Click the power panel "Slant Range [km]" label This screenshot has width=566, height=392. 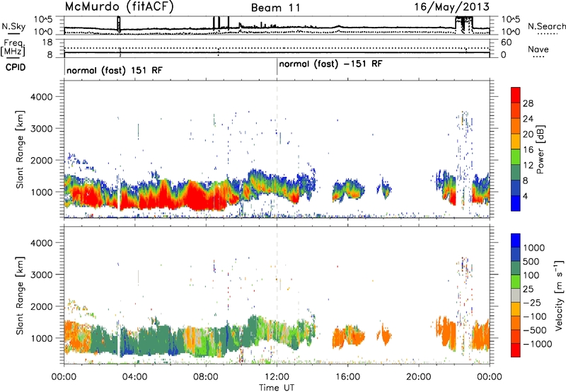pyautogui.click(x=20, y=149)
